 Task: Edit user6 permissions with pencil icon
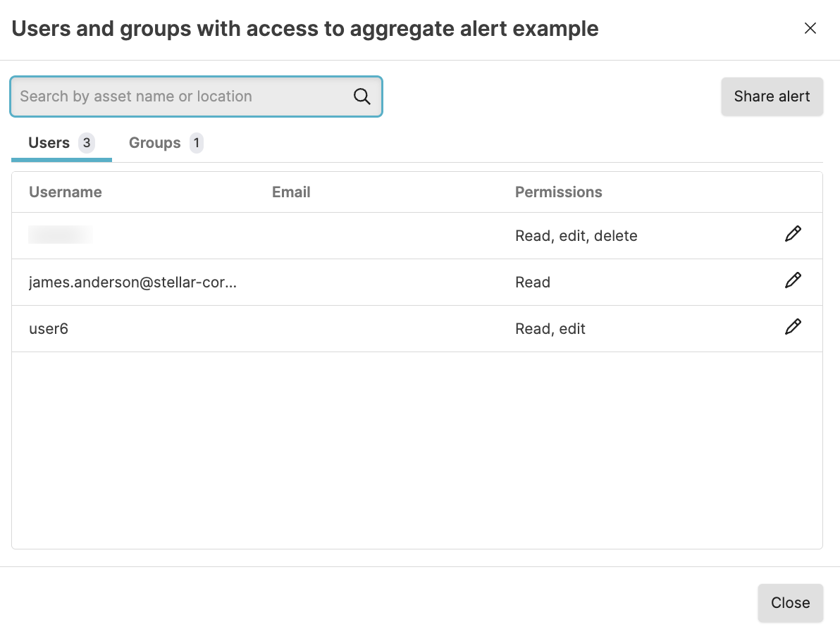coord(793,328)
